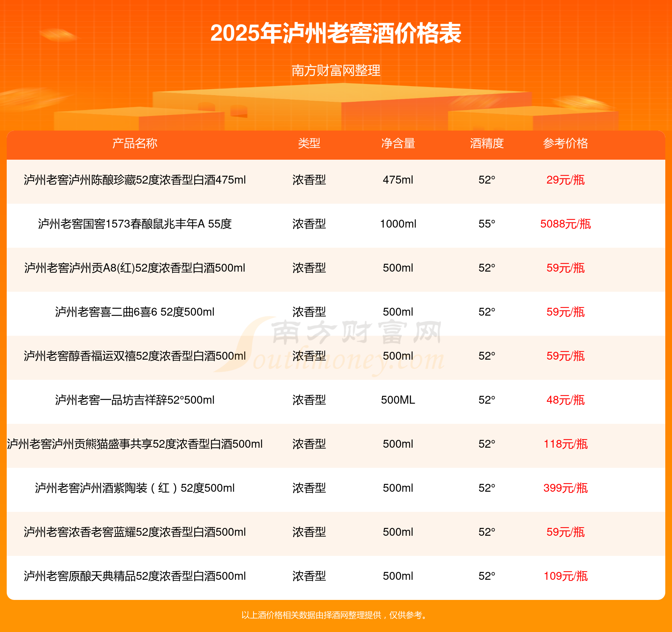Click the 29元/瓶 price
This screenshot has width=672, height=632.
[566, 180]
